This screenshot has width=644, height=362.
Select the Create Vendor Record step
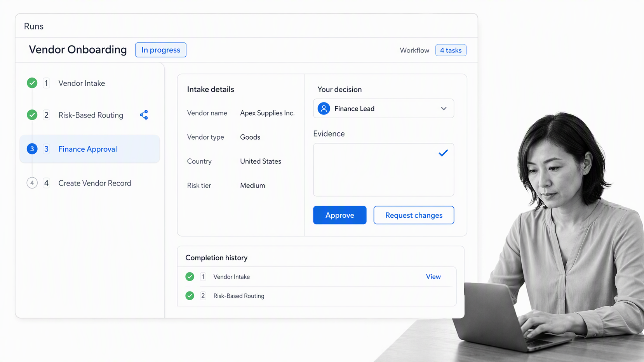95,183
